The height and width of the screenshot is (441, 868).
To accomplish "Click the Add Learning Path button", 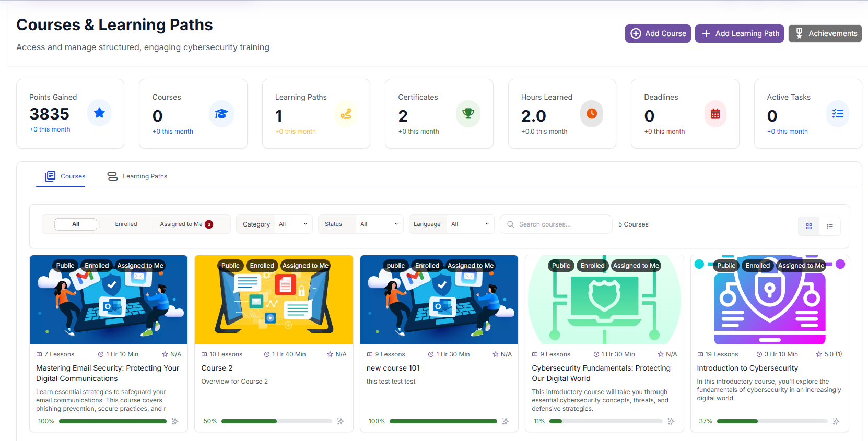I will [740, 33].
